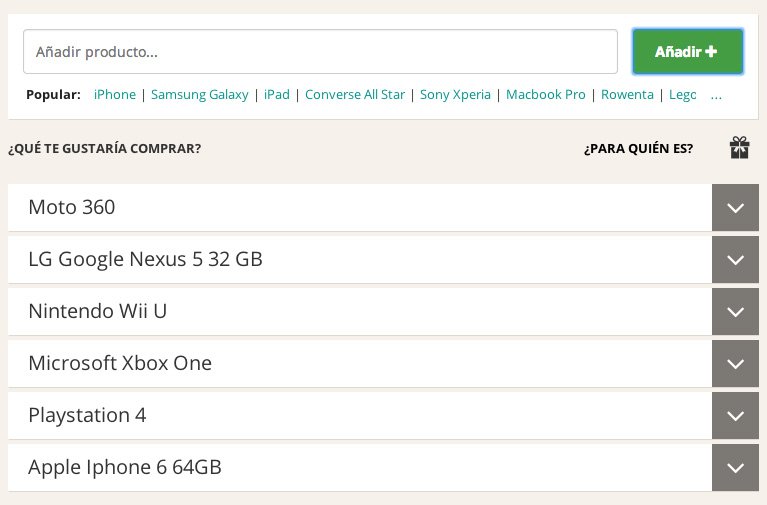Select the Rowenta popular link
The width and height of the screenshot is (767, 505).
627,94
